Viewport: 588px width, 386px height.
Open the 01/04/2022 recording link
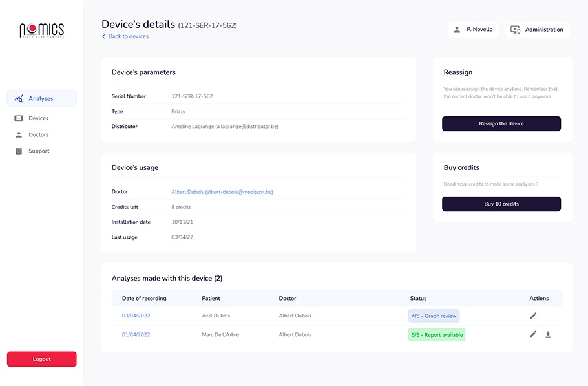136,334
